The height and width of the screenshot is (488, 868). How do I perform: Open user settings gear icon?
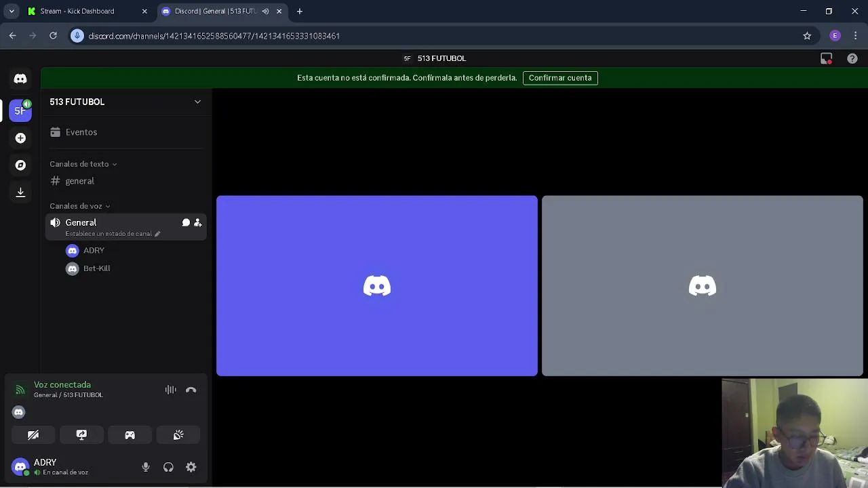pyautogui.click(x=191, y=467)
